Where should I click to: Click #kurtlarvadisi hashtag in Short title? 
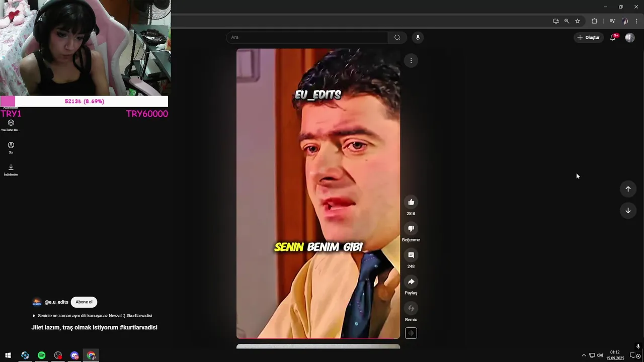138,327
